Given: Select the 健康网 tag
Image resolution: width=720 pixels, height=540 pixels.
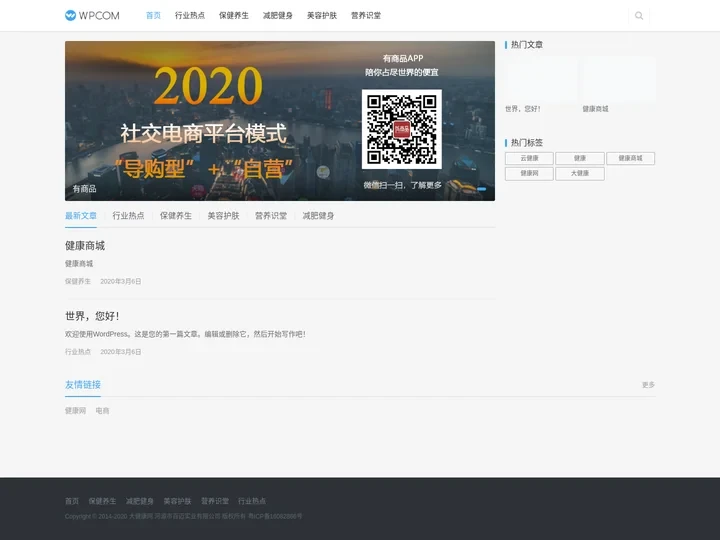Looking at the screenshot, I should 529,174.
